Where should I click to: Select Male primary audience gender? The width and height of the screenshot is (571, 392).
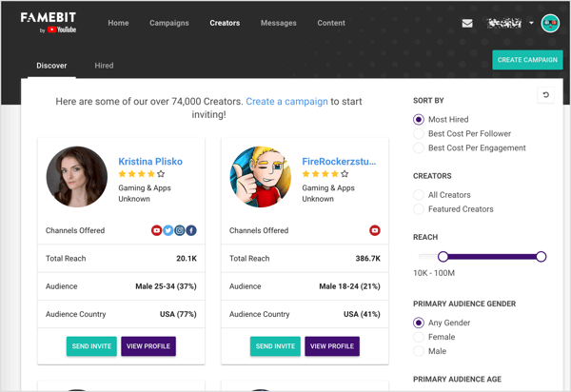pos(419,351)
